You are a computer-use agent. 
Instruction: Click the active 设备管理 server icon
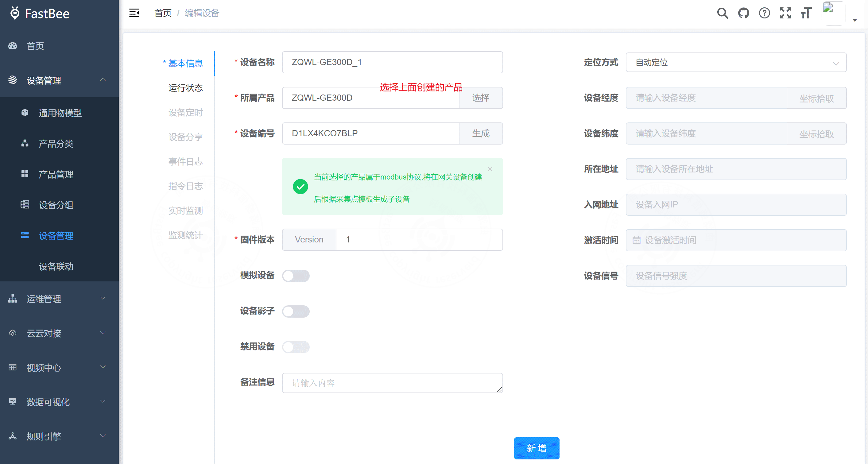(x=25, y=235)
